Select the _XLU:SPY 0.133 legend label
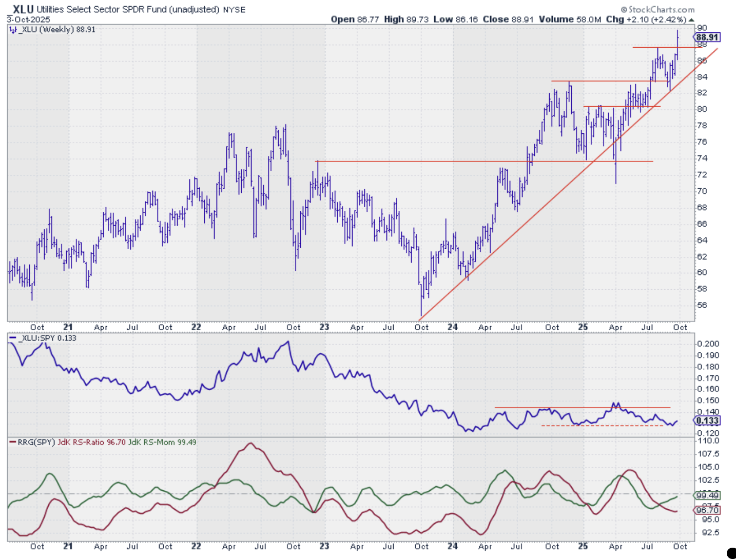 [x=47, y=338]
